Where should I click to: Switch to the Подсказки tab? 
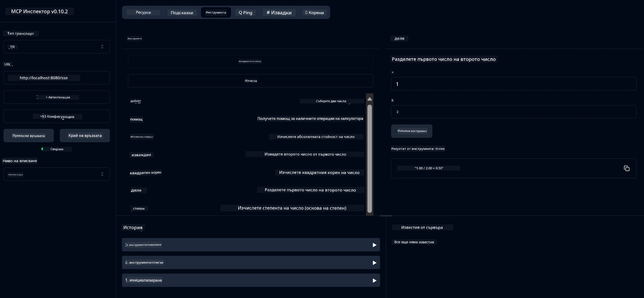tap(182, 13)
